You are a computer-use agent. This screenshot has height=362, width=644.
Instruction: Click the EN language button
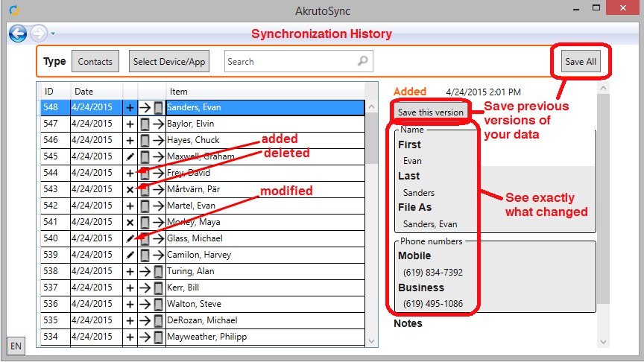[16, 346]
